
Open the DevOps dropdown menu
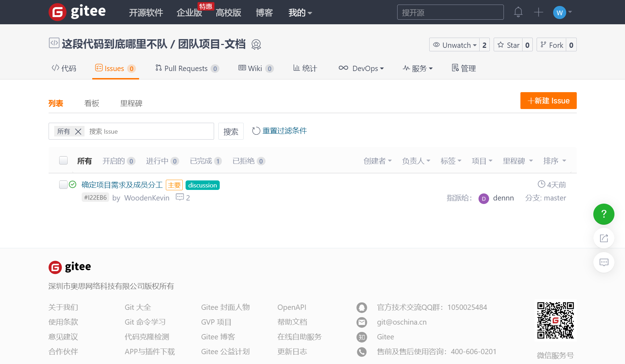[361, 68]
